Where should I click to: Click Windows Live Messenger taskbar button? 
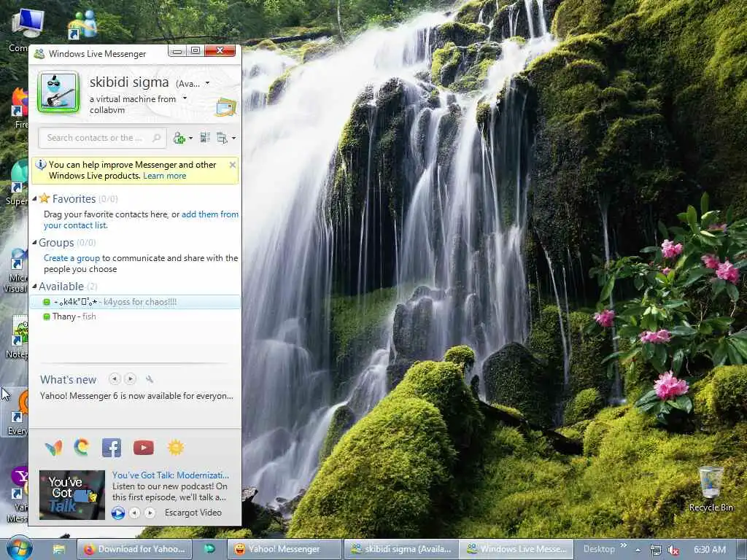517,549
